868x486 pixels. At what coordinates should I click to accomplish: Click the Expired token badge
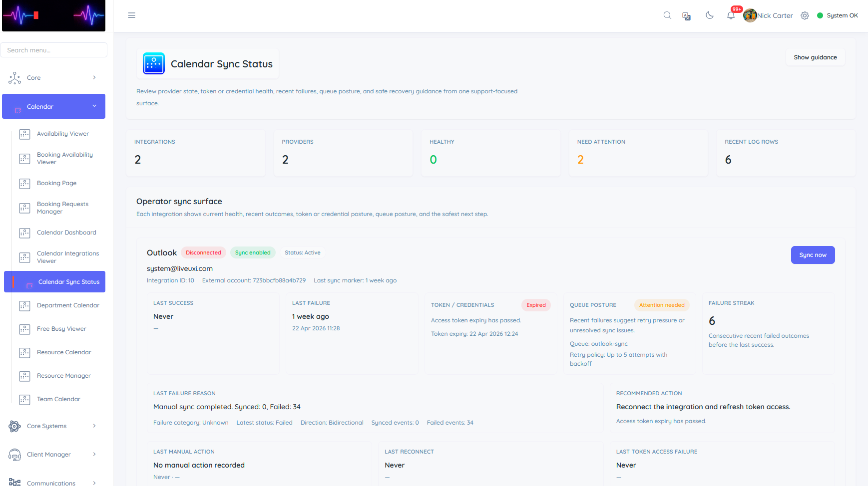tap(536, 305)
